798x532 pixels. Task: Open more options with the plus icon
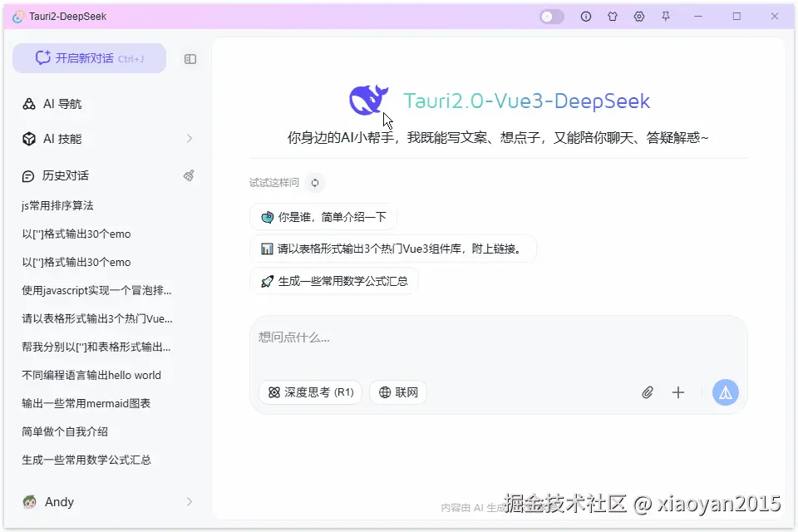678,392
